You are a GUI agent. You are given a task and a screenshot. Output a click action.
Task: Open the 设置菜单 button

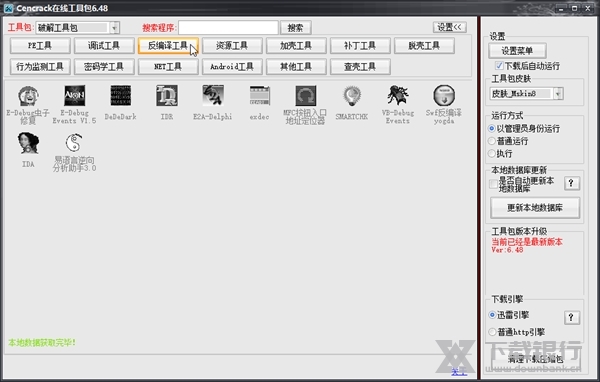tap(517, 51)
